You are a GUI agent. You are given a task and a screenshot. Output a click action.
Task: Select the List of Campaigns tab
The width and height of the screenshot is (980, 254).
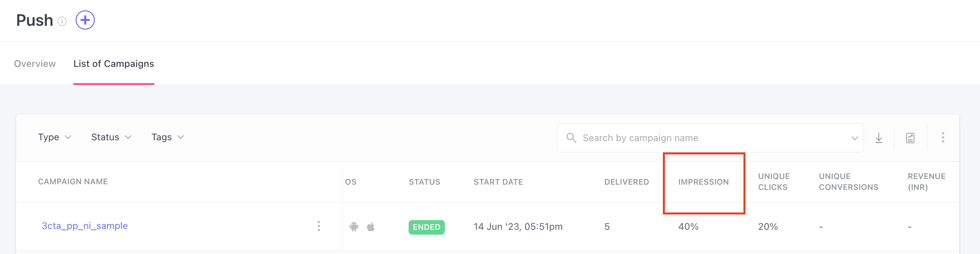coord(114,64)
